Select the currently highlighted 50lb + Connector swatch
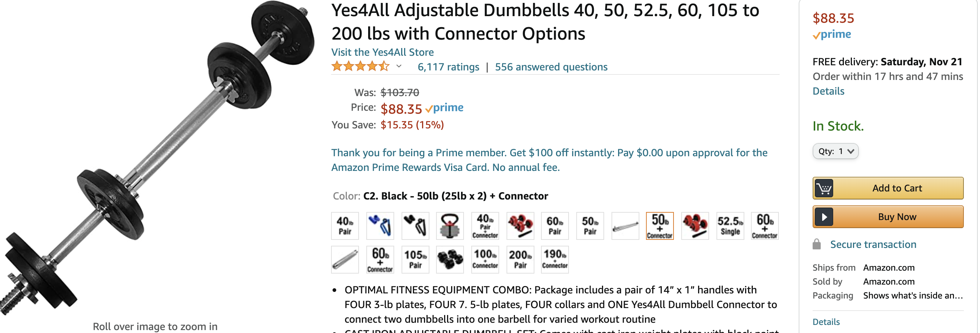The height and width of the screenshot is (333, 980). tap(660, 226)
